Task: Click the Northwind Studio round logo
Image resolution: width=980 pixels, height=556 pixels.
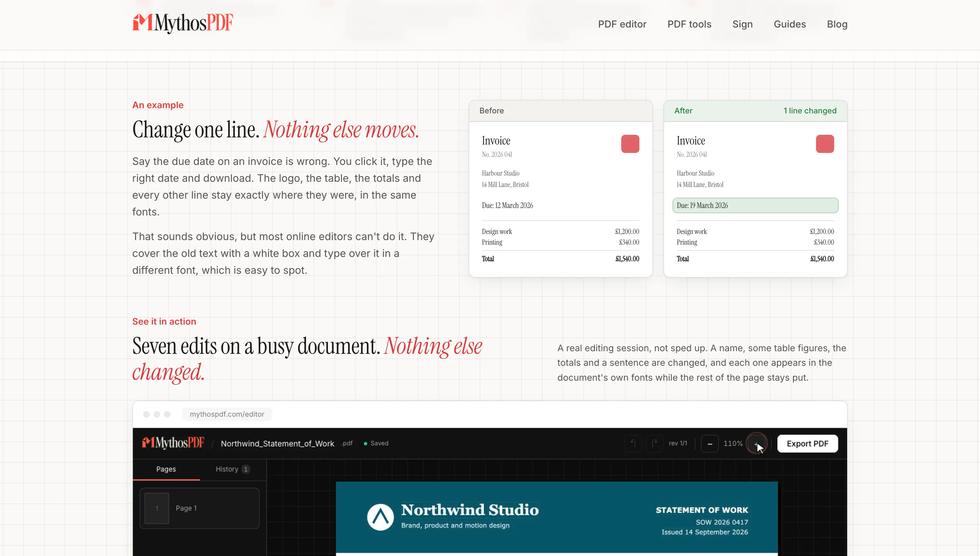Action: click(x=380, y=517)
